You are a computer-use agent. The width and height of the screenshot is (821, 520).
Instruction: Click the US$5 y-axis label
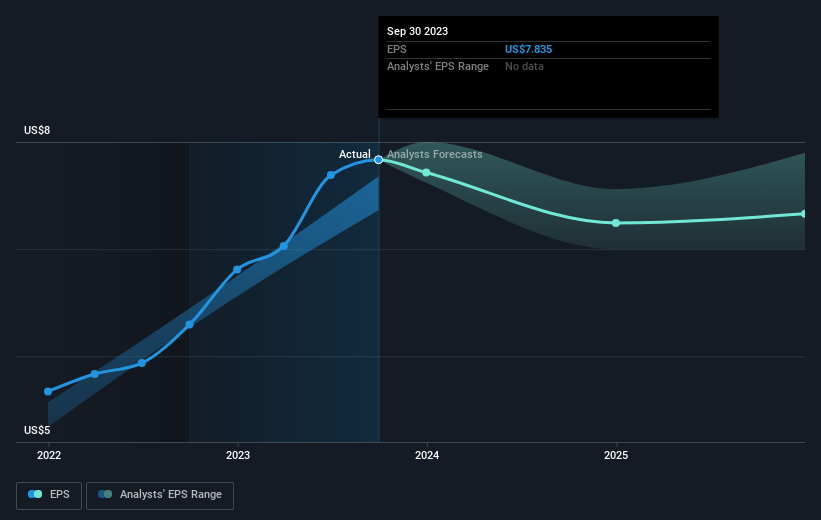(x=37, y=430)
